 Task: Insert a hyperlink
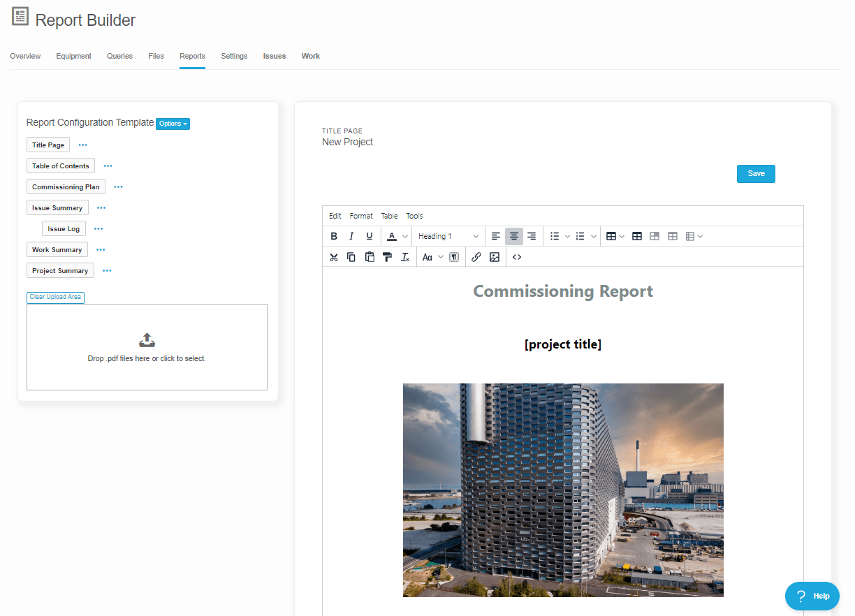[476, 257]
